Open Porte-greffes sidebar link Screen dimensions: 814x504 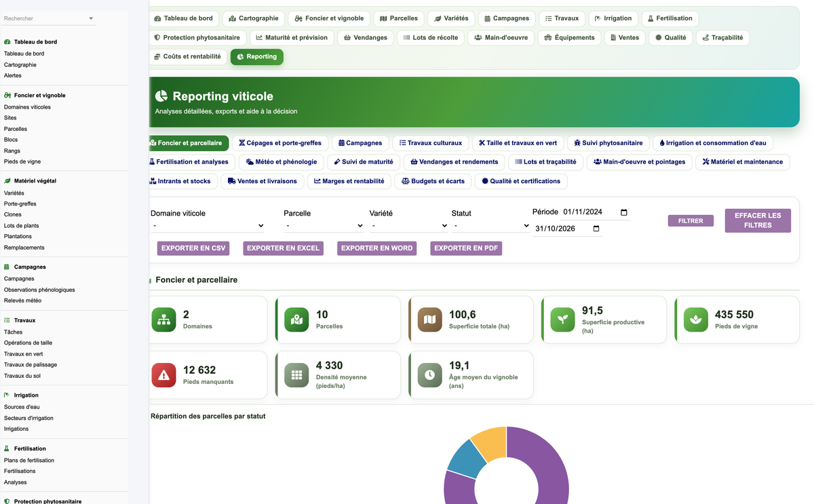point(20,203)
